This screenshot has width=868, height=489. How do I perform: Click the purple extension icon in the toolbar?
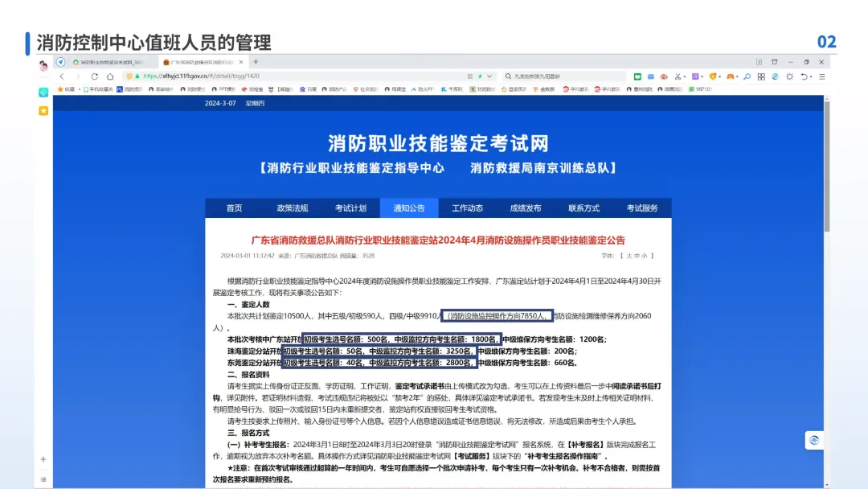pos(695,76)
